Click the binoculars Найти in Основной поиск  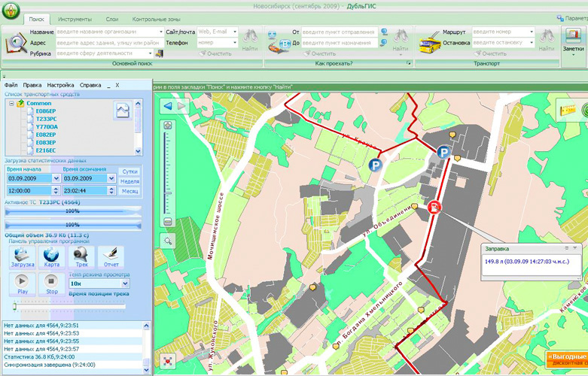click(250, 41)
